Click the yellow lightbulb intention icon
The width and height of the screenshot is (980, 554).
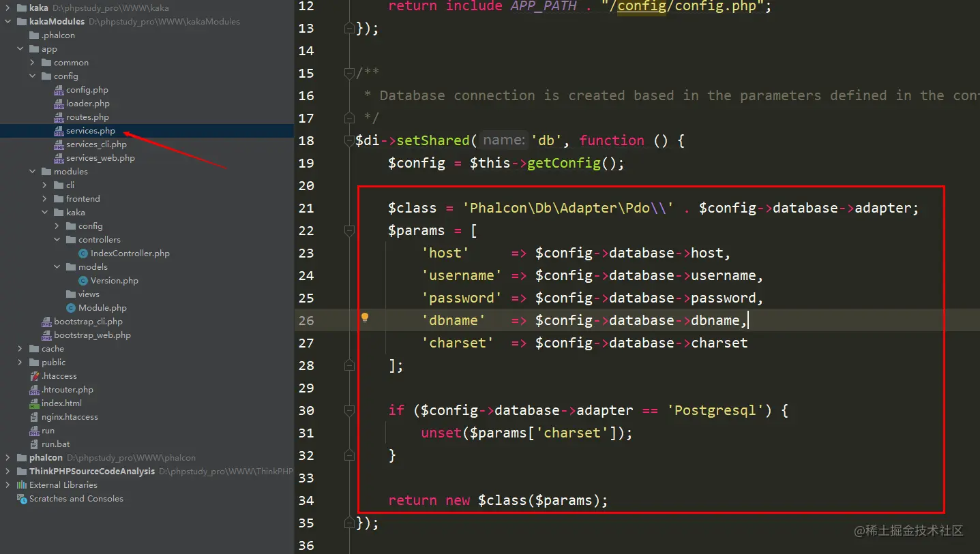(x=365, y=318)
